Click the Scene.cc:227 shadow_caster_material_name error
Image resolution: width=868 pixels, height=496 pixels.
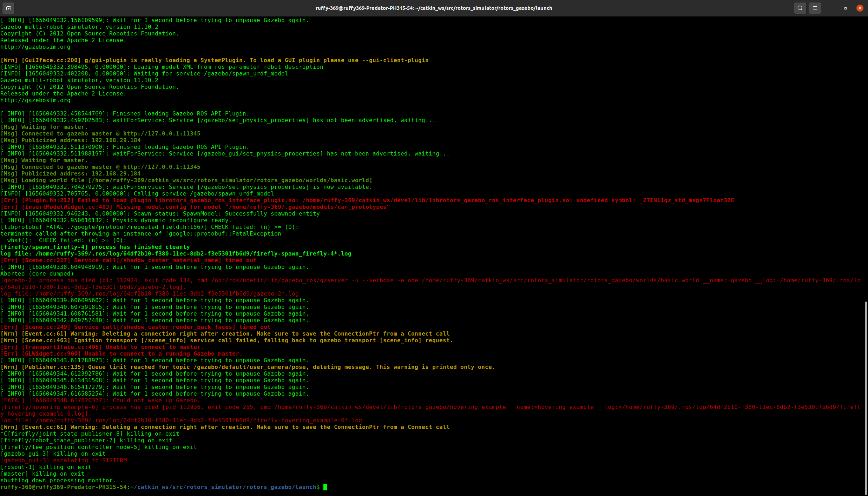click(128, 260)
